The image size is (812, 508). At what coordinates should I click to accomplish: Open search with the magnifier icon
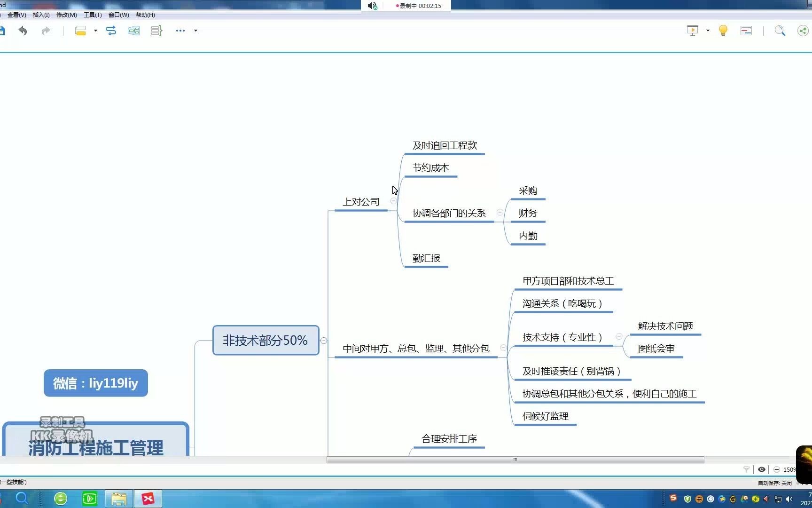(x=780, y=31)
